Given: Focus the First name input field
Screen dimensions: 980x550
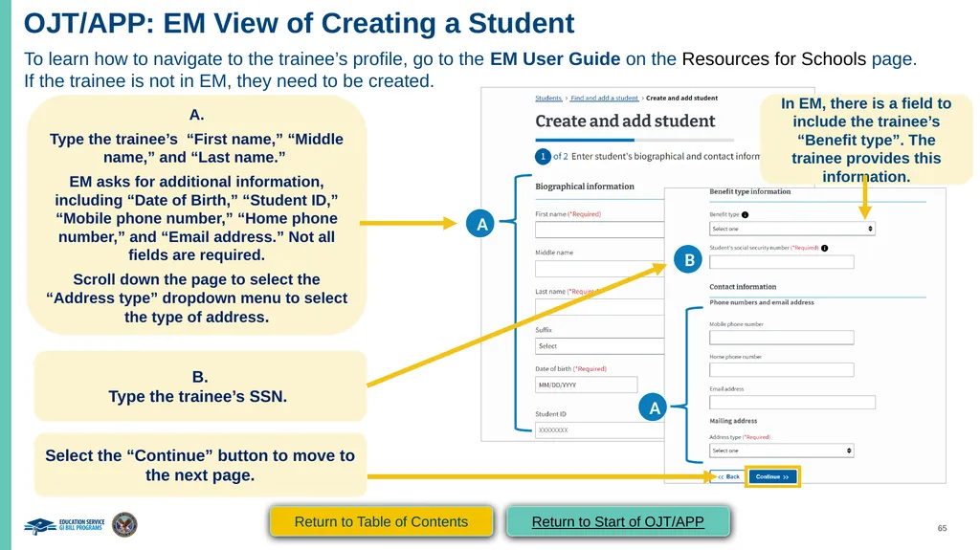Looking at the screenshot, I should click(x=599, y=230).
